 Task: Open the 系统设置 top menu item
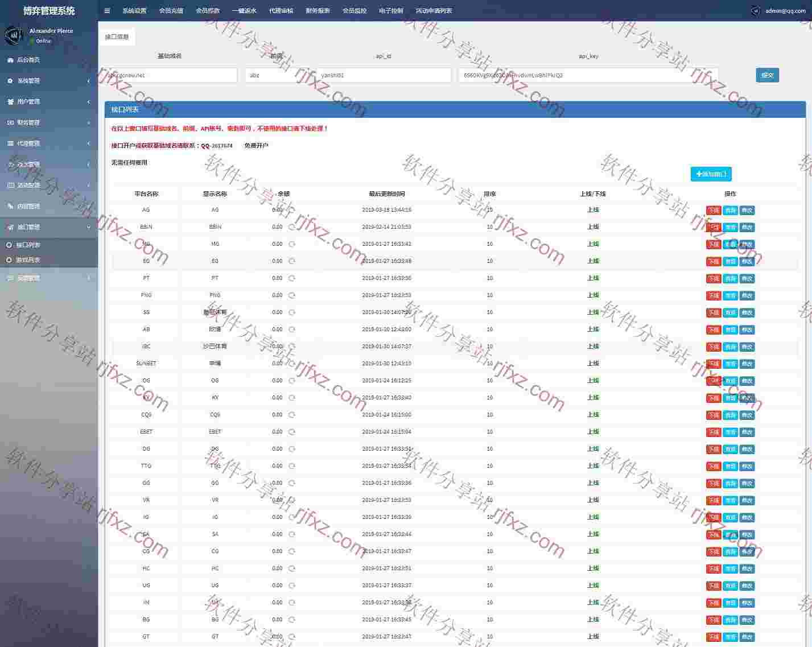(x=134, y=11)
